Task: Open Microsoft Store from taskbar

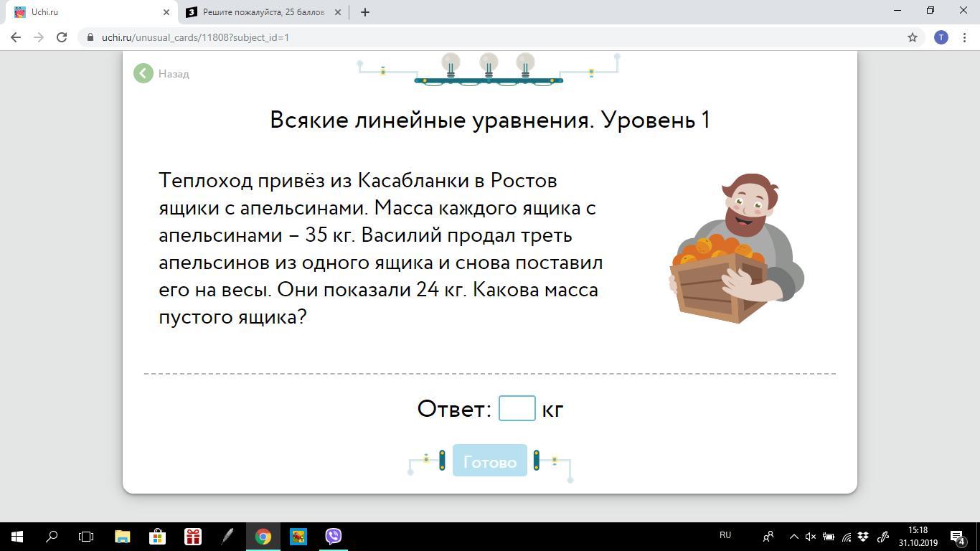Action: pyautogui.click(x=157, y=536)
